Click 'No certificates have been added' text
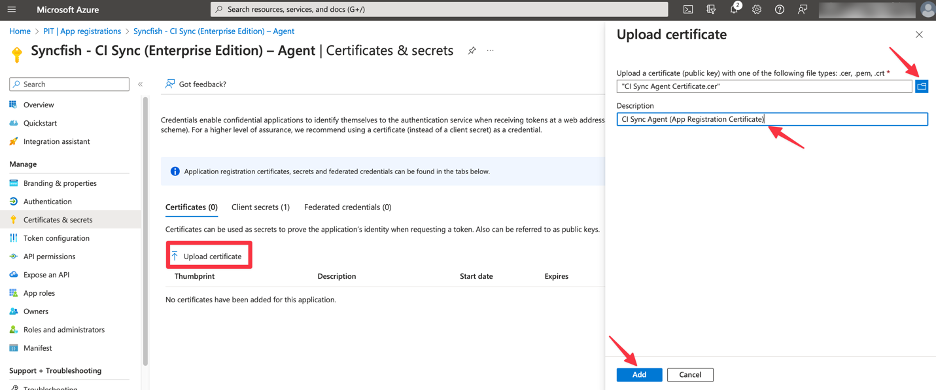This screenshot has width=936, height=390. click(251, 299)
